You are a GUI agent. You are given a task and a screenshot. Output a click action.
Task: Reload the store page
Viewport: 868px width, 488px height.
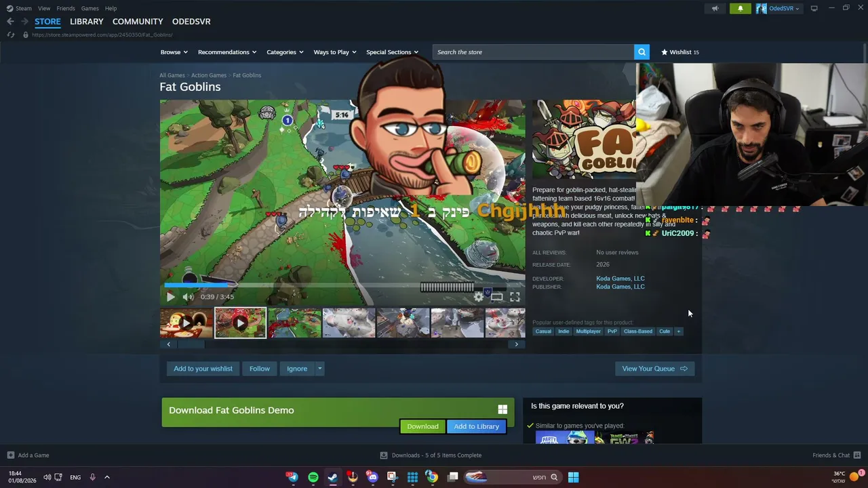pos(11,35)
